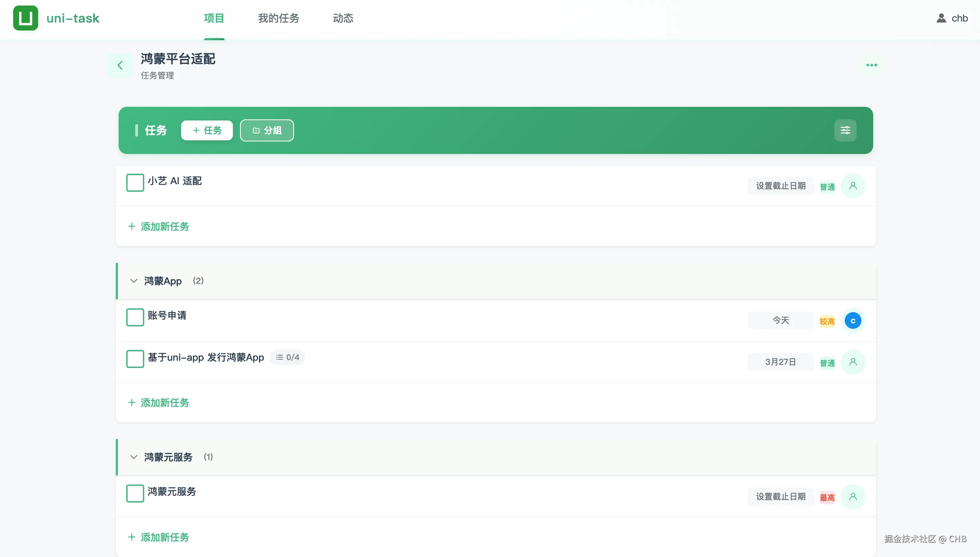Assign a user to 小艺 AI 适配
The image size is (980, 557).
[853, 186]
